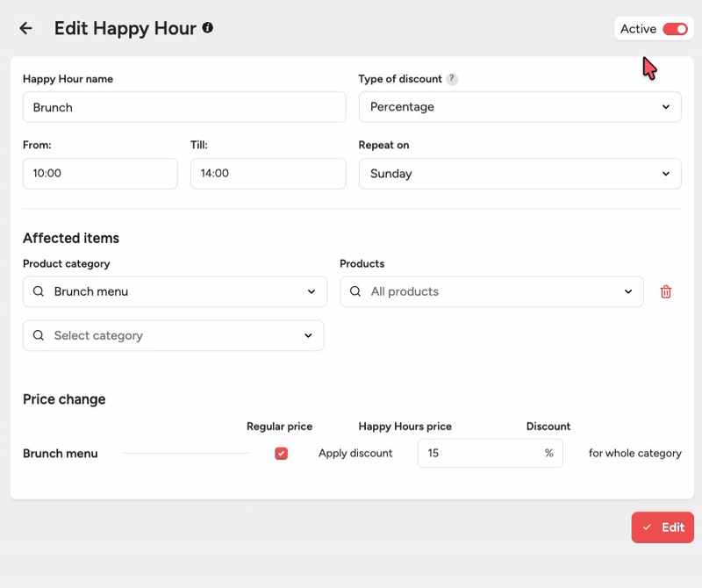
Task: Click the search icon in Select category field
Action: point(39,335)
